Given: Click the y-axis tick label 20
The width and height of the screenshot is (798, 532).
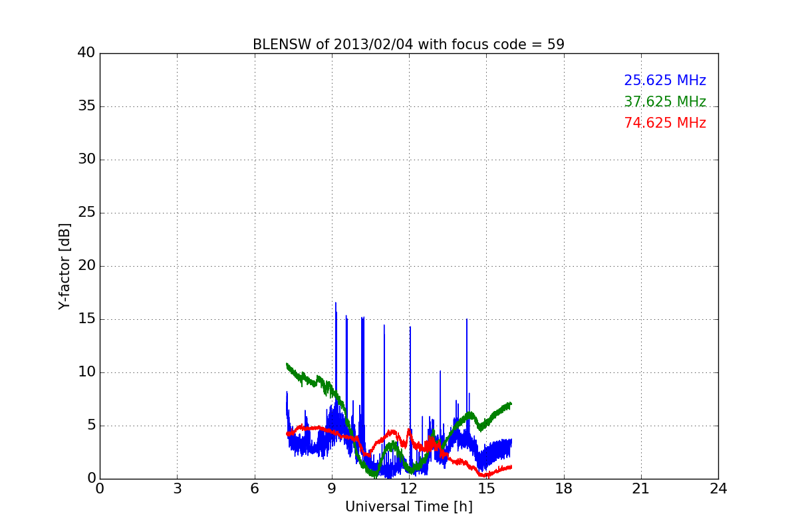Looking at the screenshot, I should pos(86,266).
